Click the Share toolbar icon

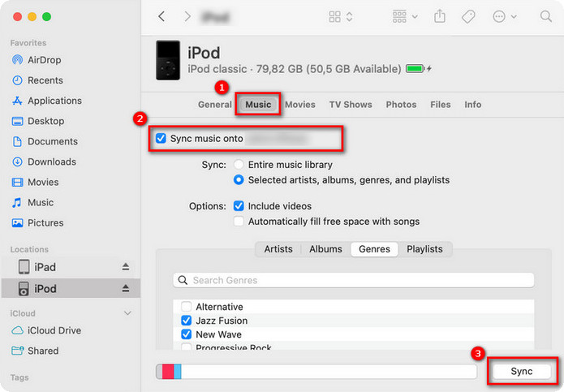point(440,16)
